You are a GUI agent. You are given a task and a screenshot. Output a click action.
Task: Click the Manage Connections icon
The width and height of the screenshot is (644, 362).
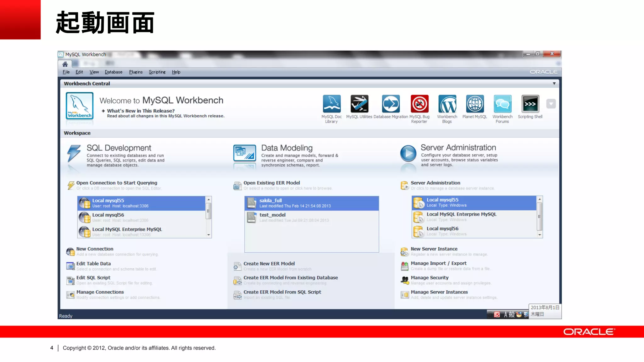click(70, 295)
